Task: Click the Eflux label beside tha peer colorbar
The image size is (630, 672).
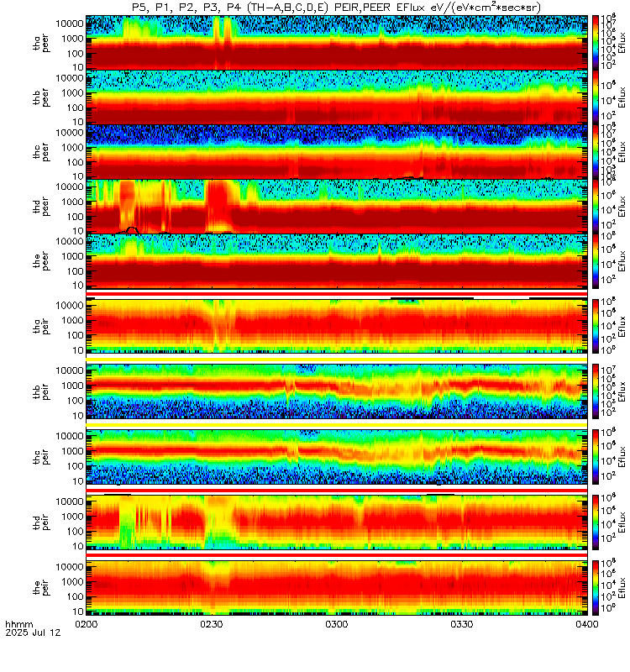Action: pos(622,43)
